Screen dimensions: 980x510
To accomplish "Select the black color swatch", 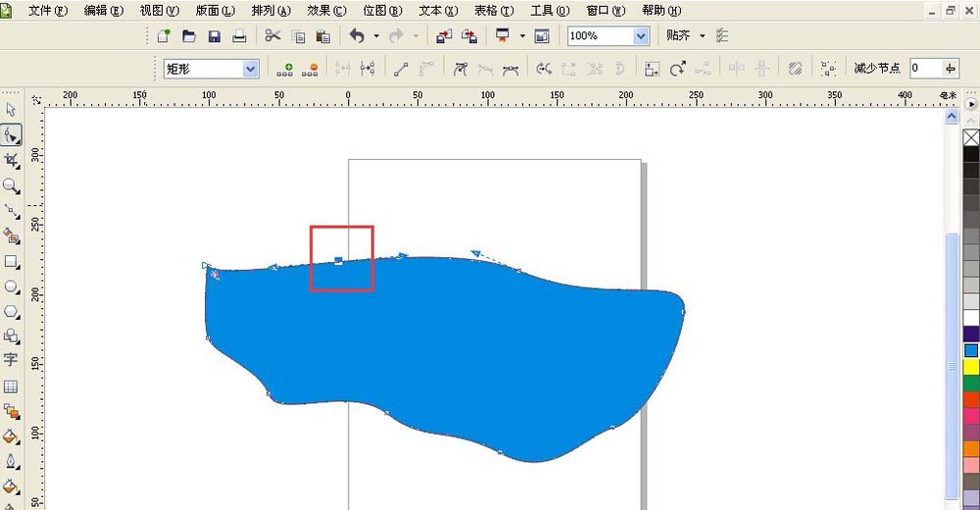I will [971, 155].
